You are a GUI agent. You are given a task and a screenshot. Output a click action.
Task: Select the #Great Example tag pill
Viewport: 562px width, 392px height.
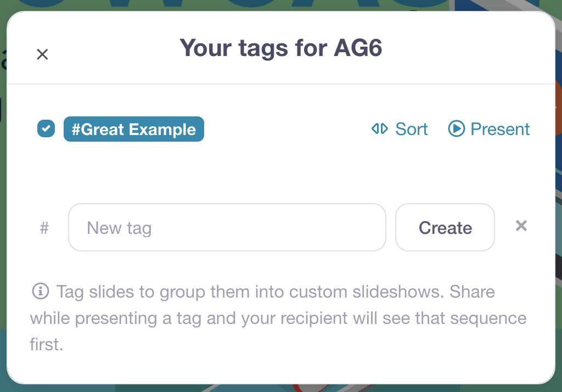click(x=134, y=129)
